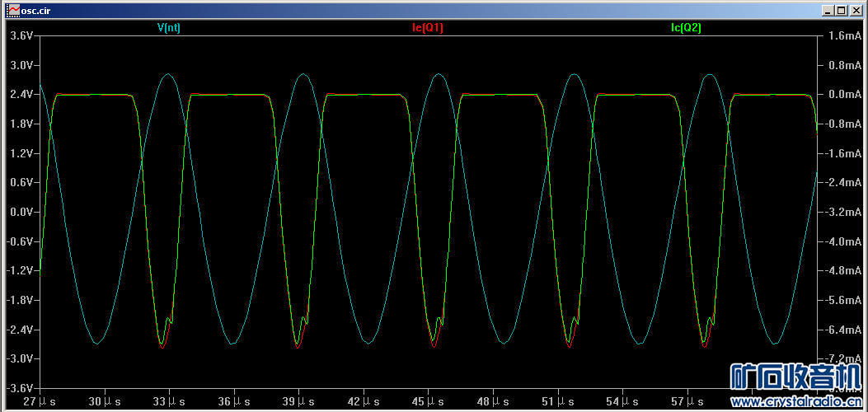This screenshot has width=868, height=412.
Task: Click the 48µs time axis label
Action: (x=493, y=400)
